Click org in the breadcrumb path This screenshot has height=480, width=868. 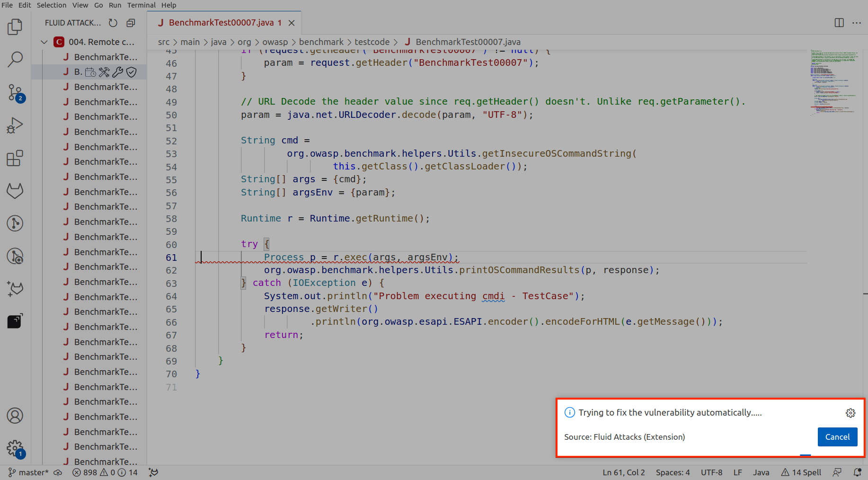244,42
